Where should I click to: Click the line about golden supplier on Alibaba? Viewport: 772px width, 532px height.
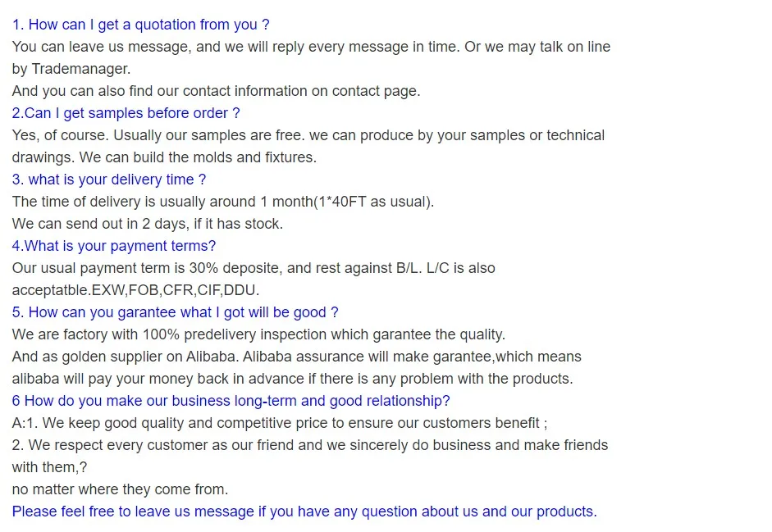(296, 357)
